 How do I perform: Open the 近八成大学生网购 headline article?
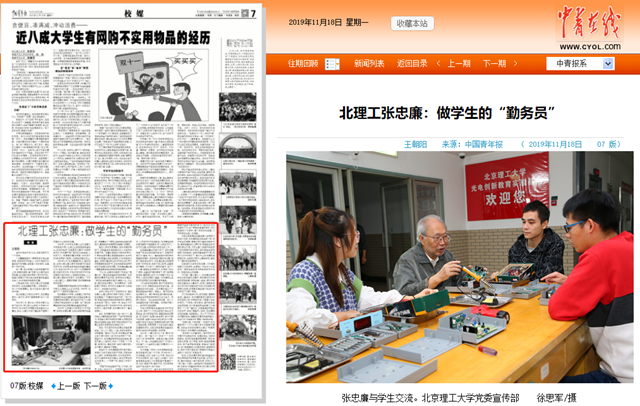point(112,37)
